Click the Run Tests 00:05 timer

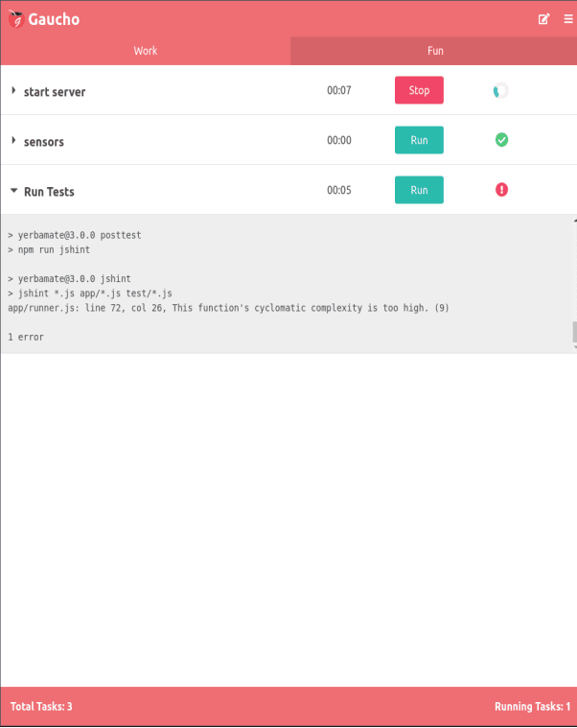[339, 190]
